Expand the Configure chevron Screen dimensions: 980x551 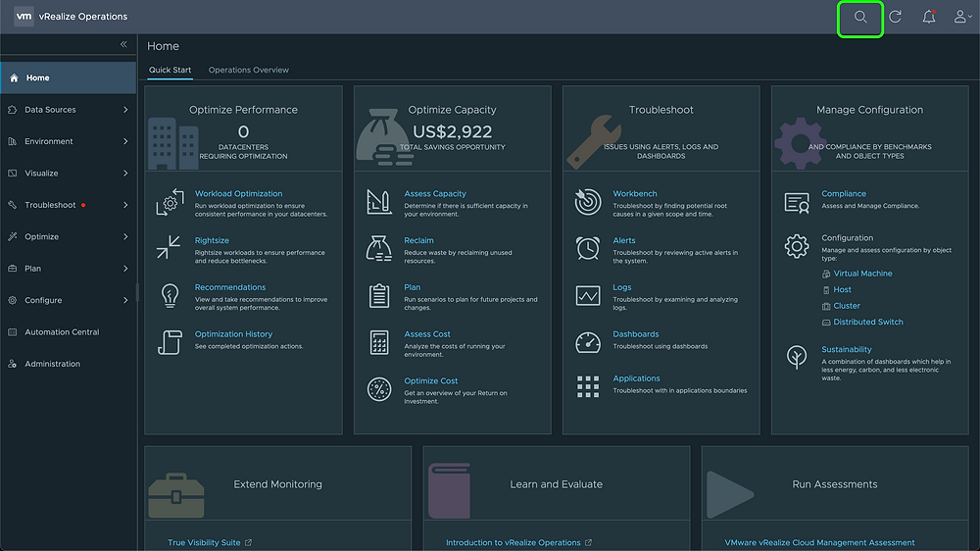(x=125, y=300)
